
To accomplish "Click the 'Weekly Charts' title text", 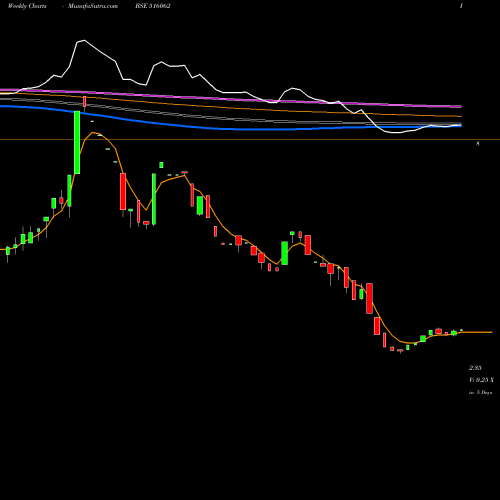I will coord(27,6).
